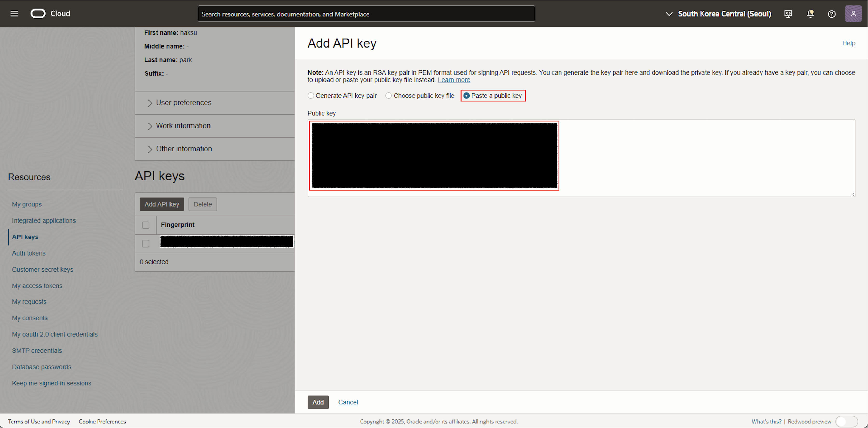Open Auth tokens in Resources menu
Image resolution: width=868 pixels, height=428 pixels.
(x=29, y=253)
